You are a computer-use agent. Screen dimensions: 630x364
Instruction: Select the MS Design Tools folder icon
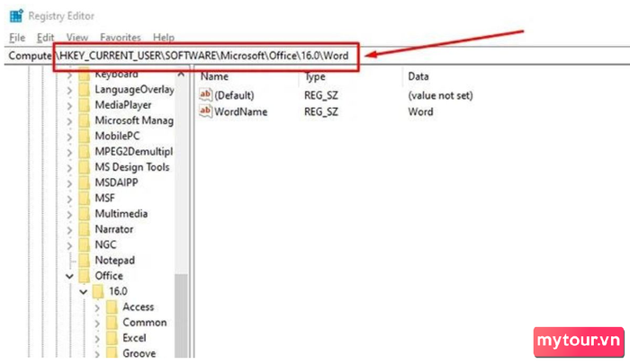[x=85, y=167]
